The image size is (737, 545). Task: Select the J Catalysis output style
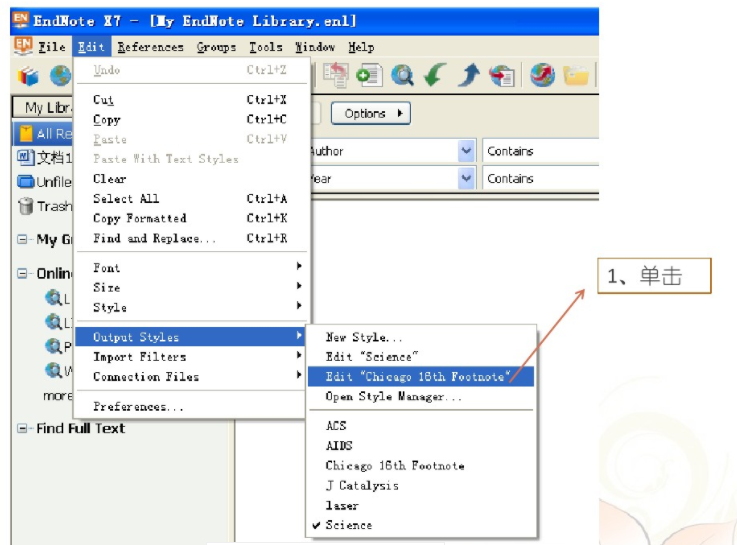421,486
